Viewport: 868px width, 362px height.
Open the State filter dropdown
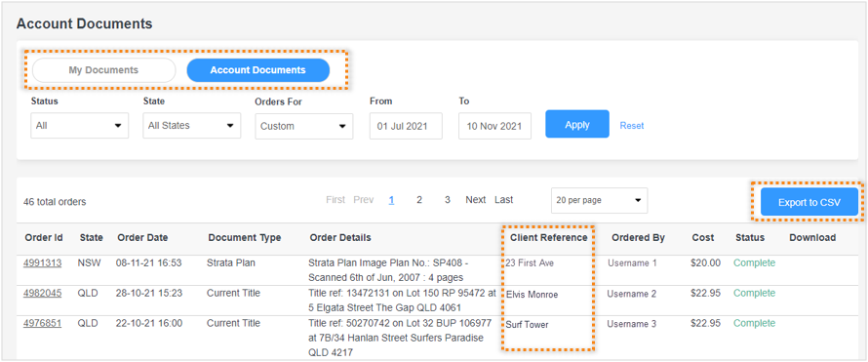[x=191, y=126]
